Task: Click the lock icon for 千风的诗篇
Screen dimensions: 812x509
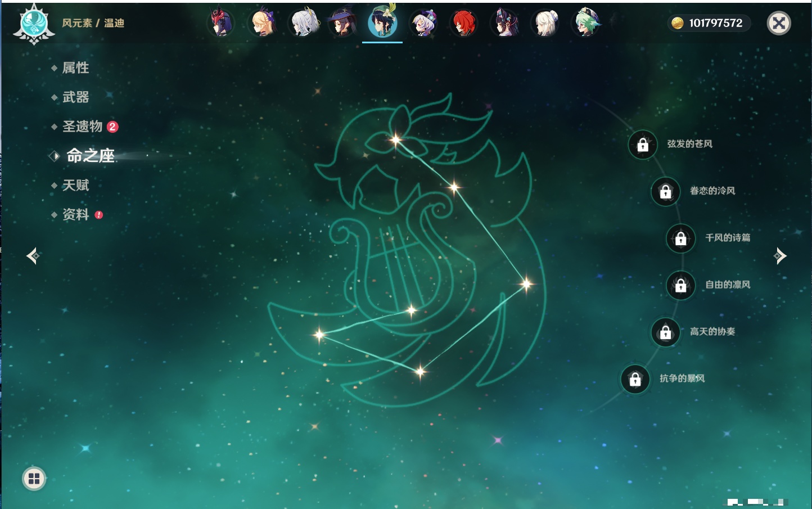Action: (680, 238)
